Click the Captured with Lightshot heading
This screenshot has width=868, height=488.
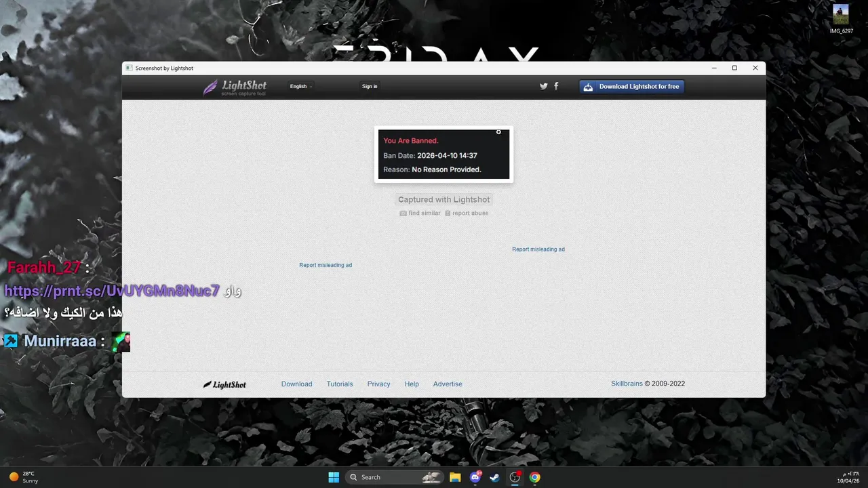(443, 199)
